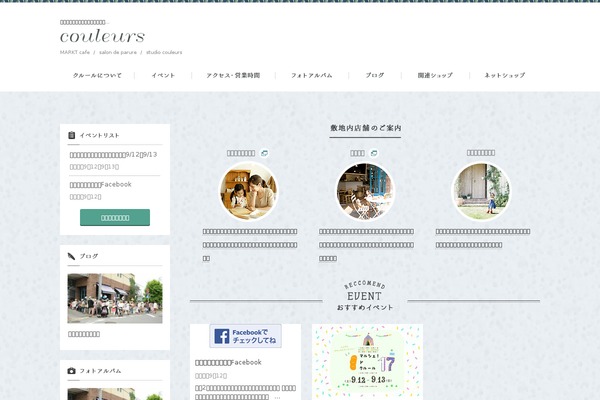Viewport: 600px width, 400px height.
Task: Open the Facebook recommended event title
Action: click(228, 362)
